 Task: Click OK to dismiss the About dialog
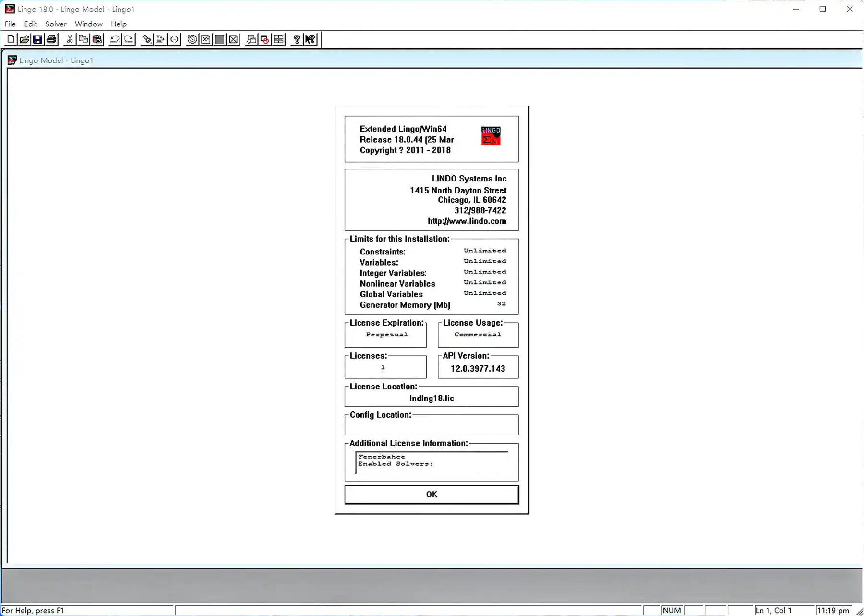coord(432,495)
